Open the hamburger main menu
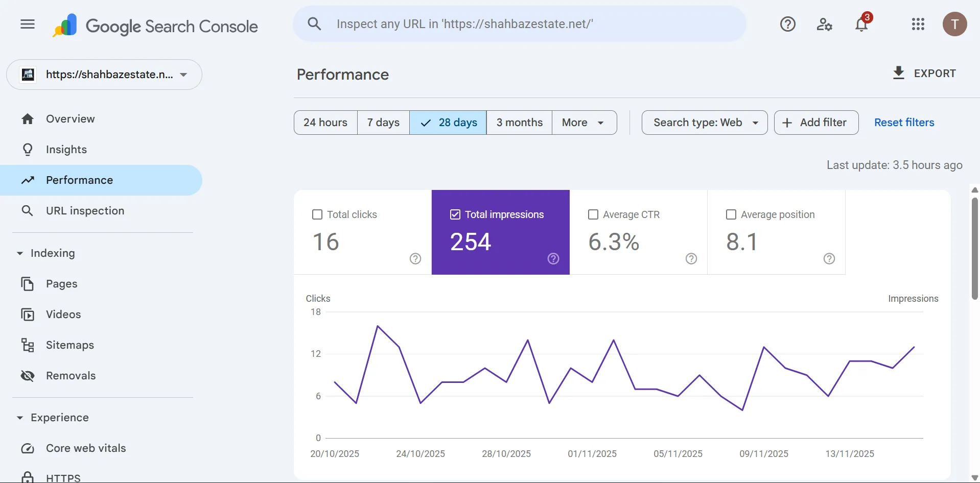Image resolution: width=980 pixels, height=483 pixels. coord(28,24)
